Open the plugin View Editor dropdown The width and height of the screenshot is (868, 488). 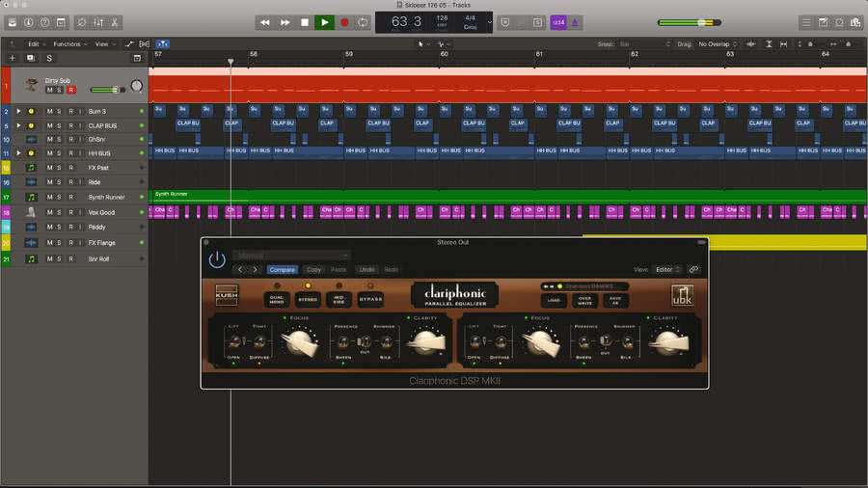tap(667, 269)
